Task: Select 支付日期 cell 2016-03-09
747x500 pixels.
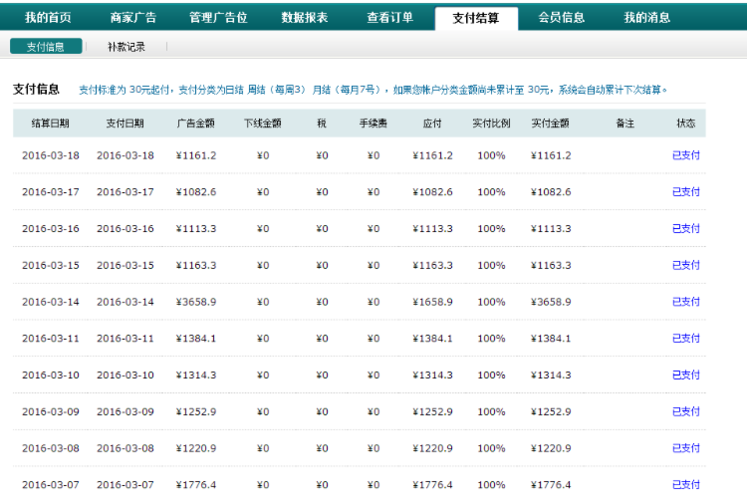Action: 125,412
